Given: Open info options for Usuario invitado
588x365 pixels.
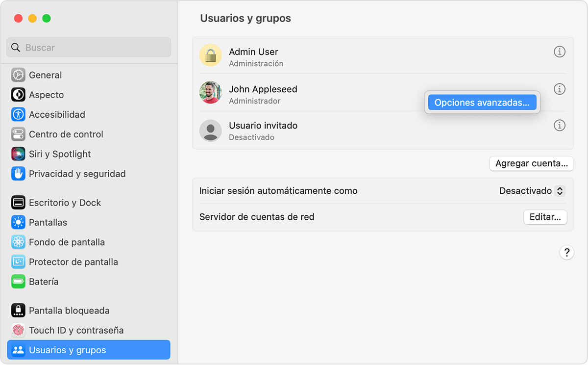Looking at the screenshot, I should point(560,126).
